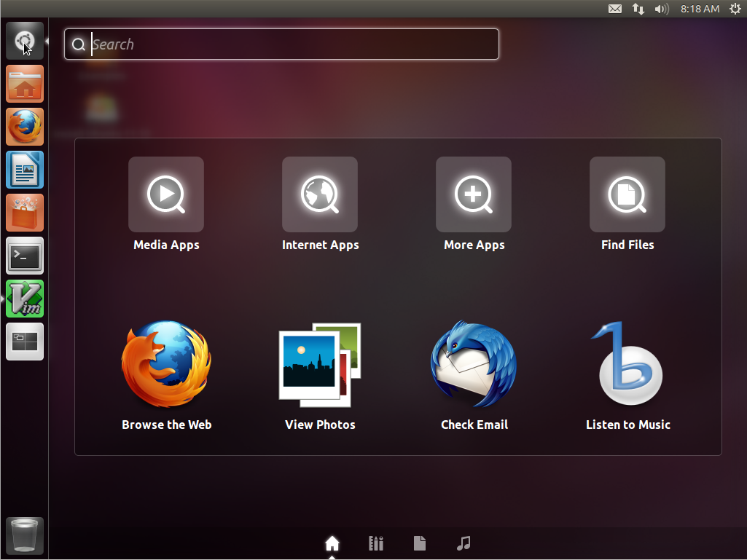Viewport: 747px width, 560px height.
Task: Open the Terminal launcher icon
Action: 25,256
